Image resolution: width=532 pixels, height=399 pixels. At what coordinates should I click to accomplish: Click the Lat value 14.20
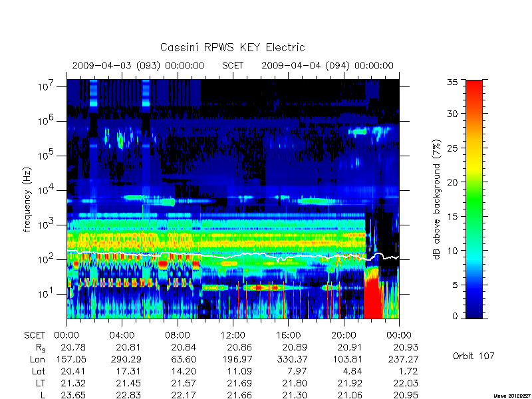coord(184,371)
